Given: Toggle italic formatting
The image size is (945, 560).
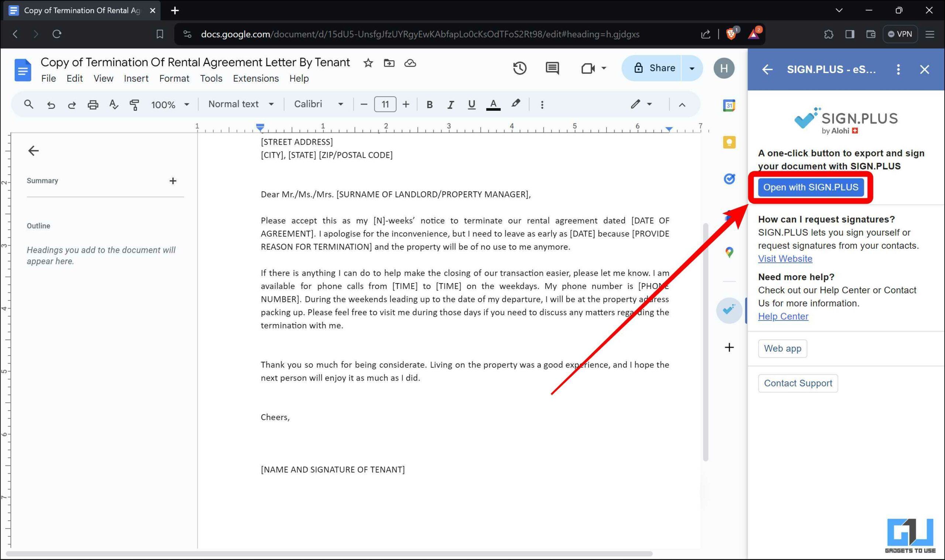Looking at the screenshot, I should click(450, 104).
